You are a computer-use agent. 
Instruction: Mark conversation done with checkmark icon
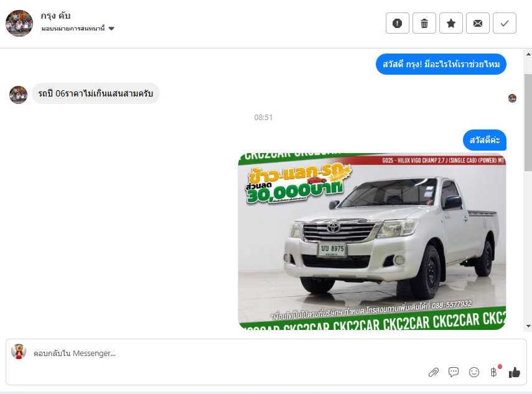505,23
